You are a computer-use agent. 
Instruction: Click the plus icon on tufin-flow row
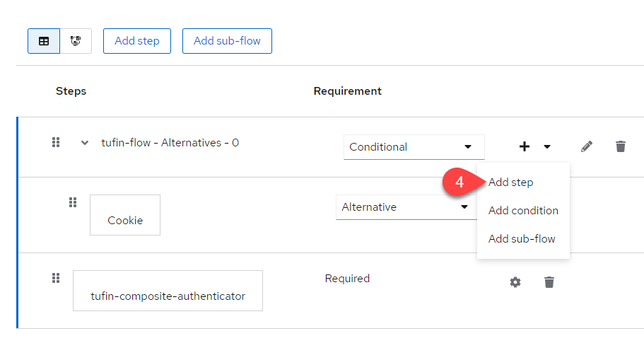coord(525,146)
